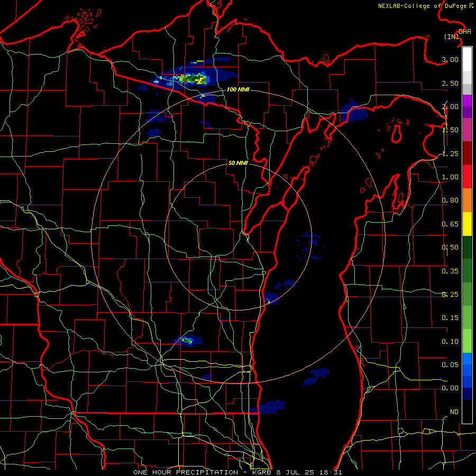
Task: Click the 2.50 legend value
Action: 450,83
